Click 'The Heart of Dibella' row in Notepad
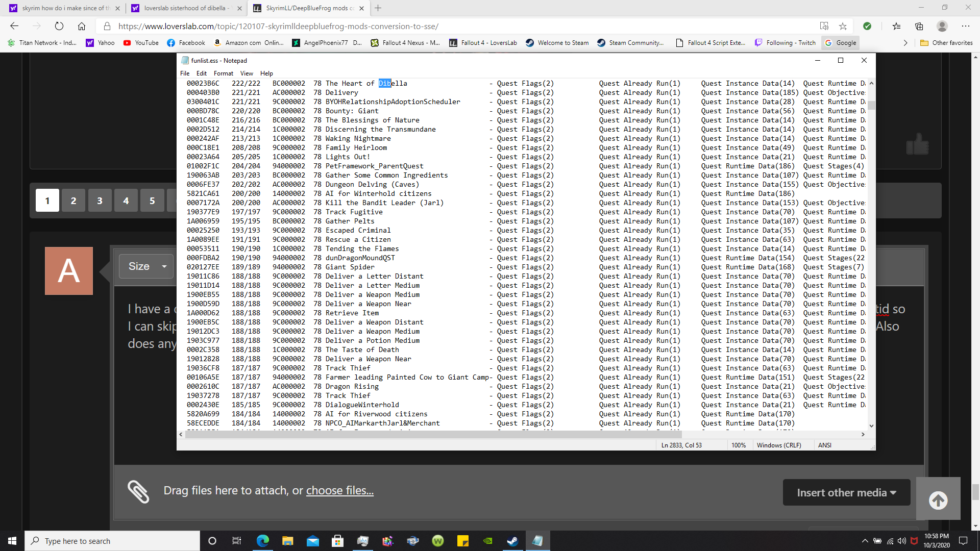This screenshot has width=980, height=551. (526, 83)
